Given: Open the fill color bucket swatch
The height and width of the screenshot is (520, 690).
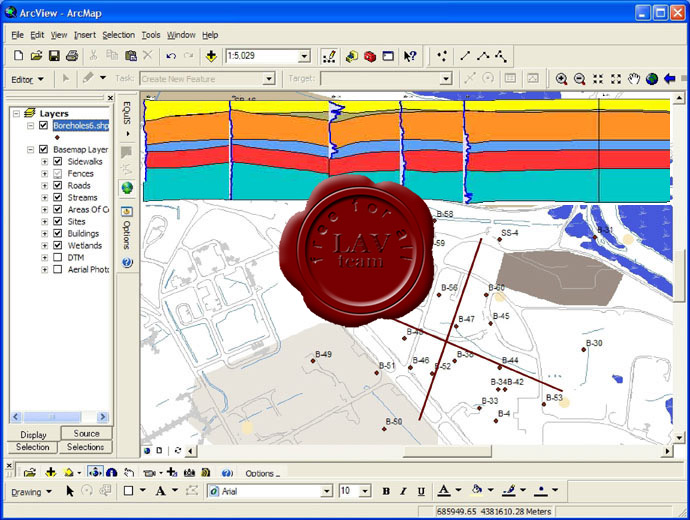Looking at the screenshot, I should pyautogui.click(x=477, y=491).
